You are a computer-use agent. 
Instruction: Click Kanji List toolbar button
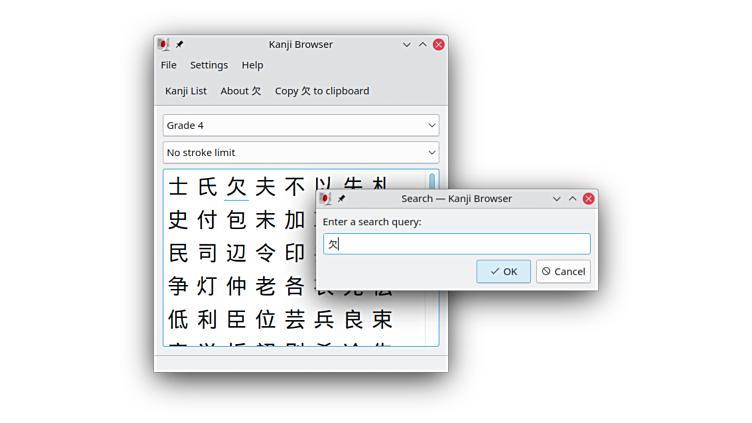(x=186, y=91)
